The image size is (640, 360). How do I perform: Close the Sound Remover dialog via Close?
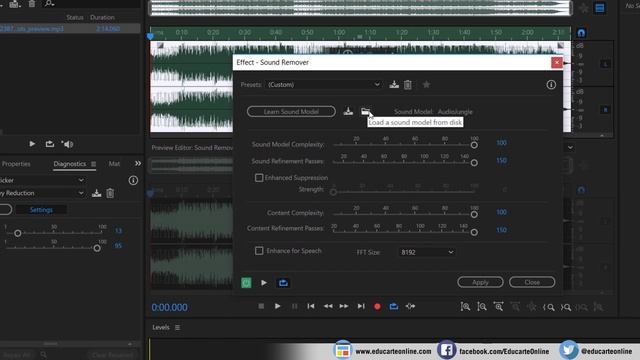(532, 282)
